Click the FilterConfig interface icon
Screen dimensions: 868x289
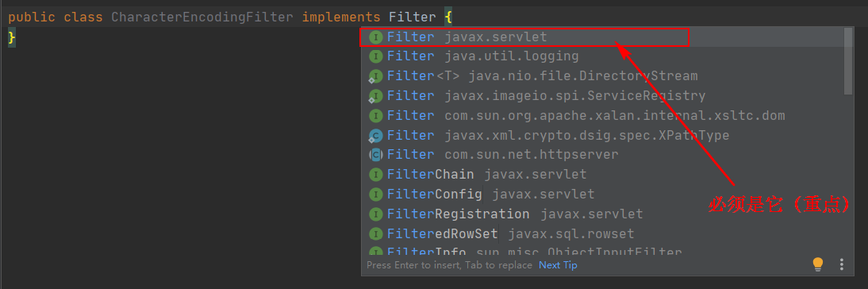click(x=376, y=195)
